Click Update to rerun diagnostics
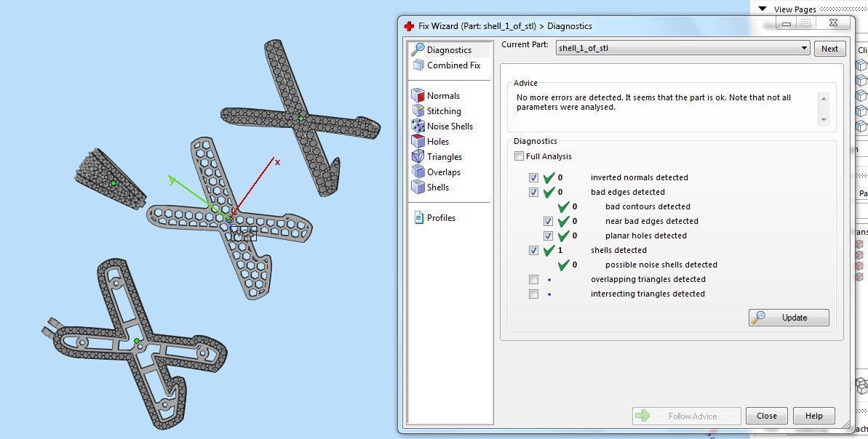868x439 pixels. click(789, 318)
